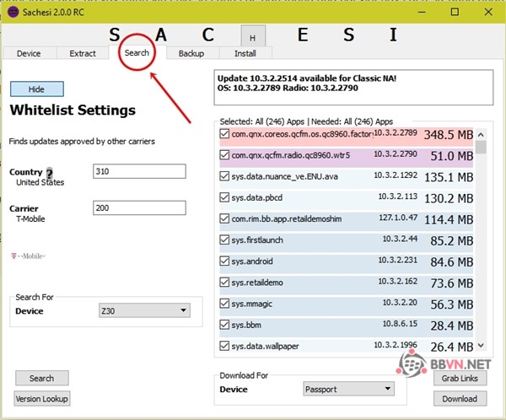Click the Country code input field
The width and height of the screenshot is (506, 420).
[139, 171]
